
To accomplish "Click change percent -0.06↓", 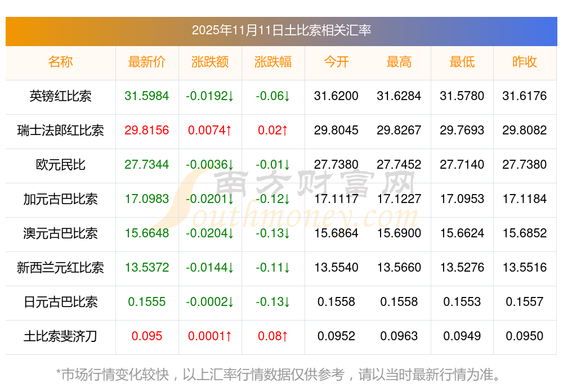I will (x=273, y=96).
